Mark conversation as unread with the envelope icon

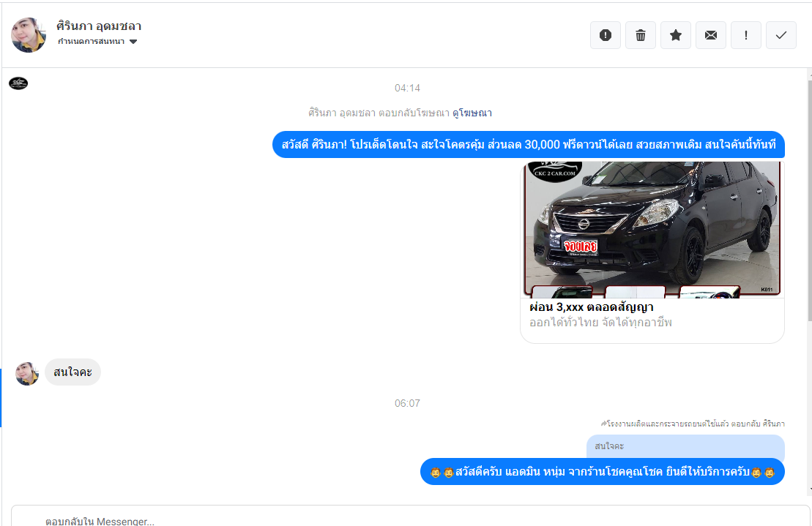(711, 35)
